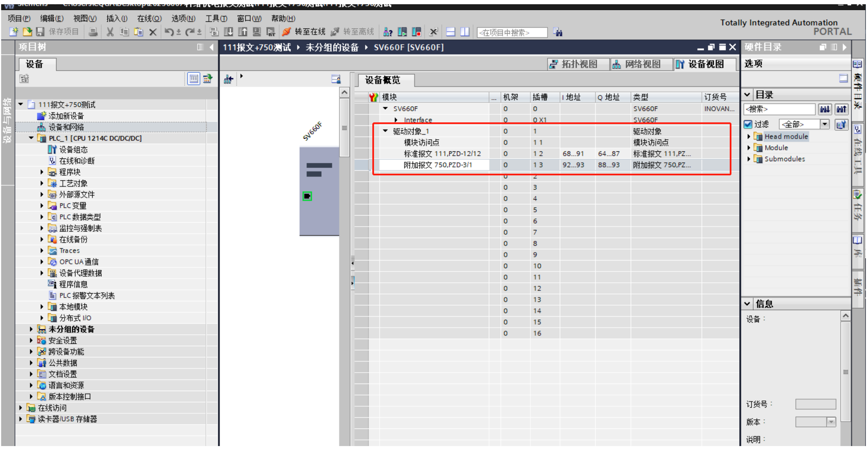Start CPU toolbar icon
Image resolution: width=868 pixels, height=463 pixels.
tap(402, 32)
